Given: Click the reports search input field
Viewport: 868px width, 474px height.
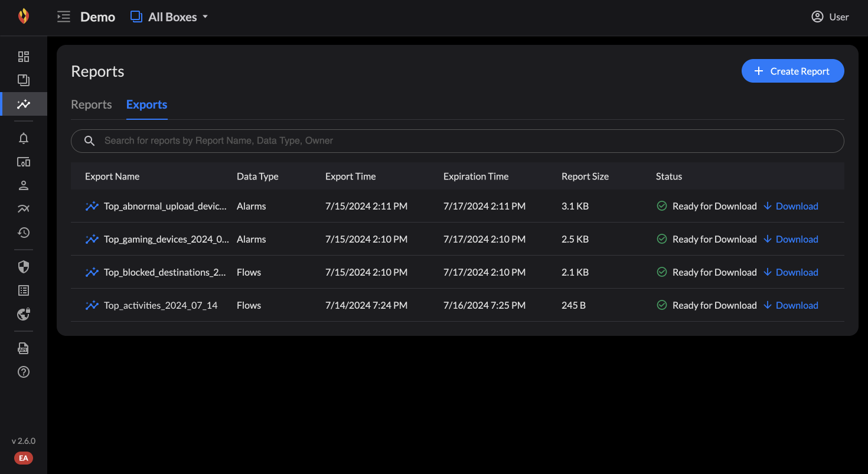Looking at the screenshot, I should click(x=458, y=140).
